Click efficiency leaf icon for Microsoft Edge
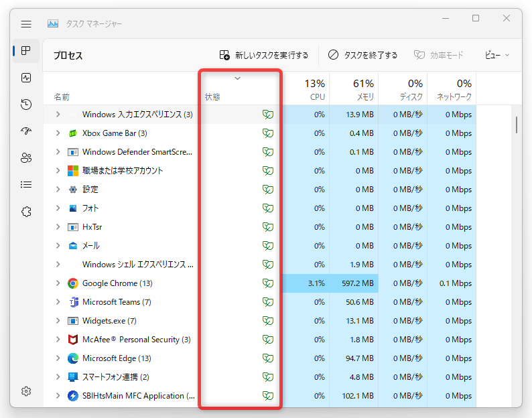 tap(268, 358)
